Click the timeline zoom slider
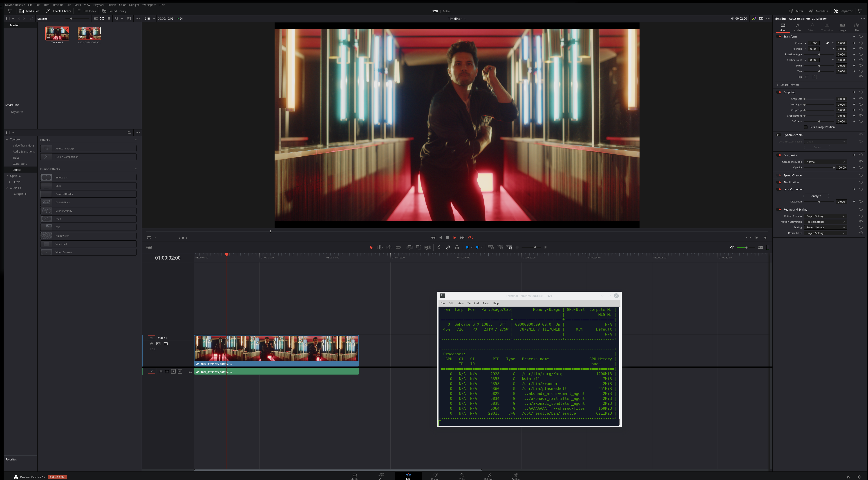This screenshot has width=868, height=480. (531, 247)
